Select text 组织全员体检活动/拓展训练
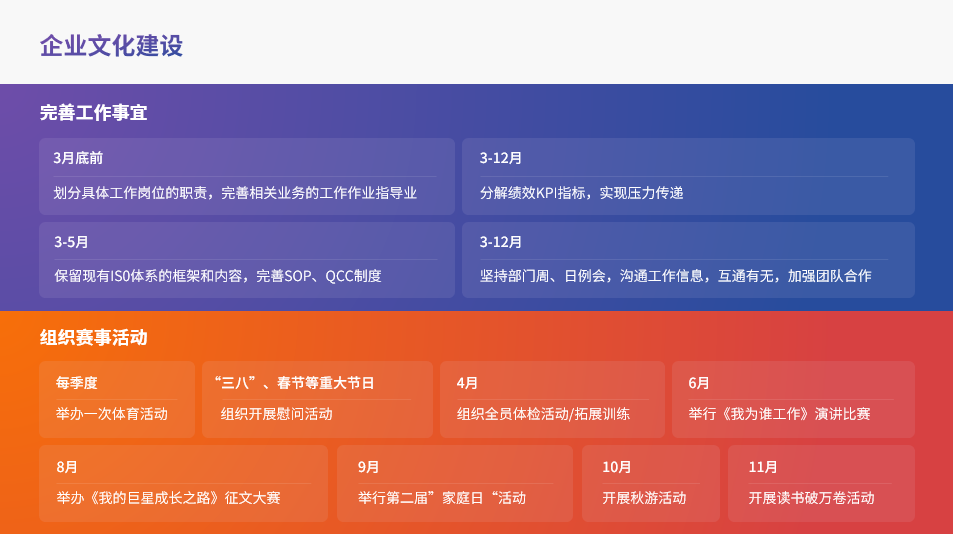This screenshot has height=534, width=953. (x=543, y=414)
